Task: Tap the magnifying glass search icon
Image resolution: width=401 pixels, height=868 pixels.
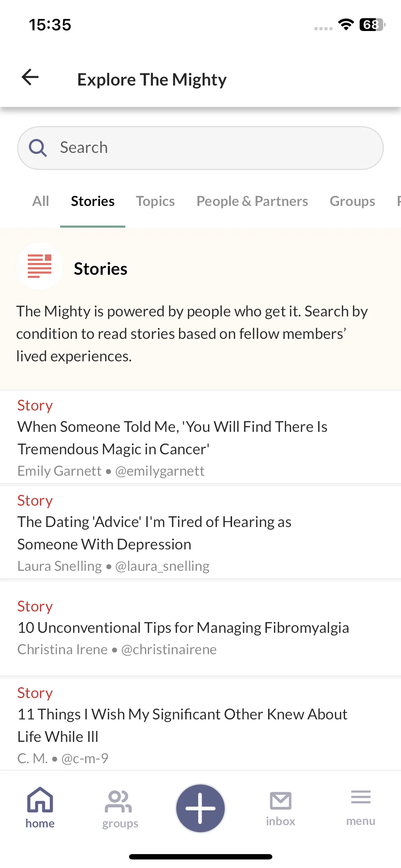Action: 38,148
